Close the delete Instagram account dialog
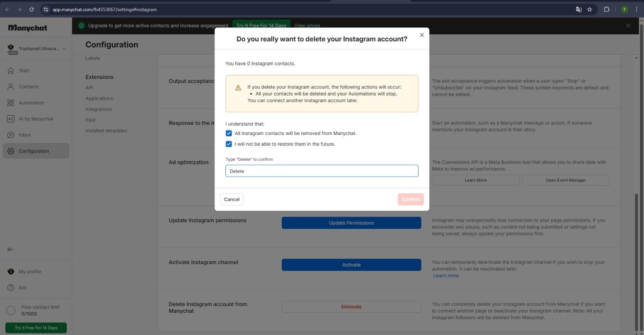This screenshot has height=335, width=644. pyautogui.click(x=422, y=35)
